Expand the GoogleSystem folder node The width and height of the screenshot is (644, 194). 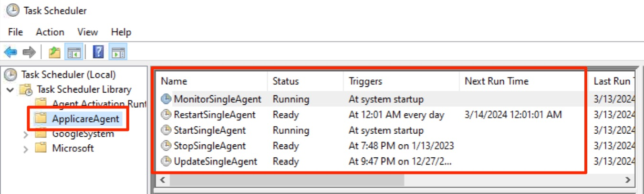[x=26, y=134]
